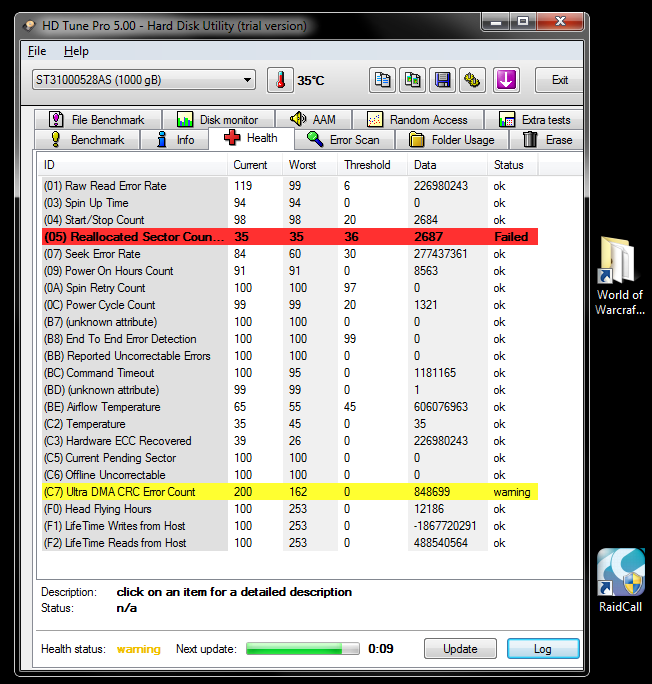
Task: Sort by the Threshold column header
Action: 367,164
